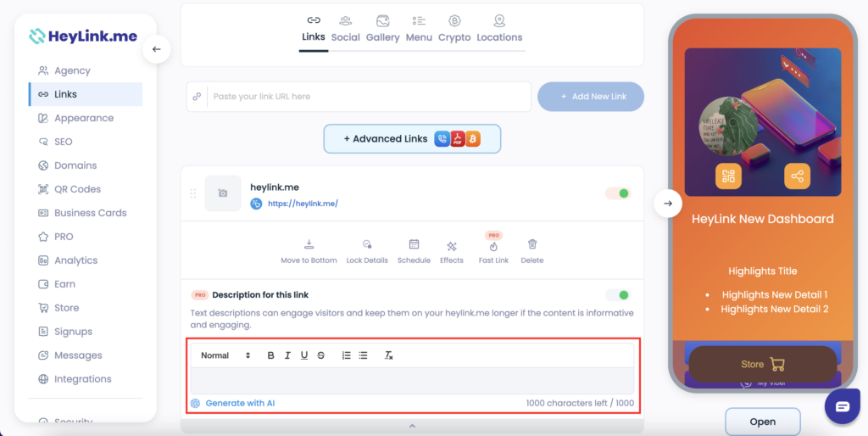Switch to the Menu tab
868x436 pixels.
419,30
